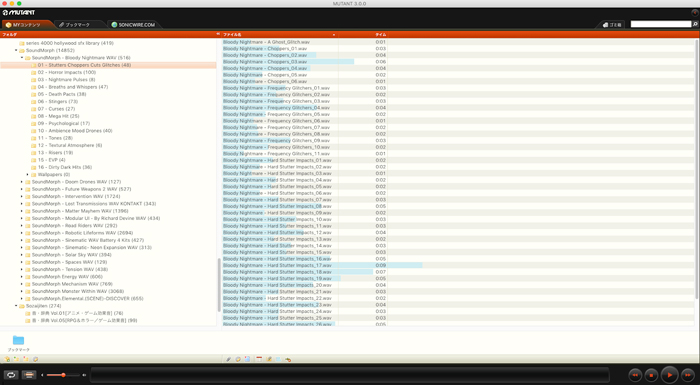
Task: Click the fast-forward transport button
Action: (688, 375)
